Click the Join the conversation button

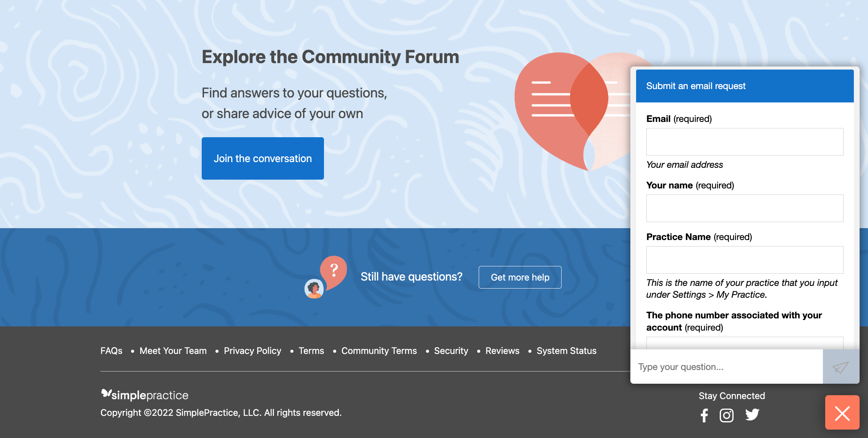(x=262, y=158)
